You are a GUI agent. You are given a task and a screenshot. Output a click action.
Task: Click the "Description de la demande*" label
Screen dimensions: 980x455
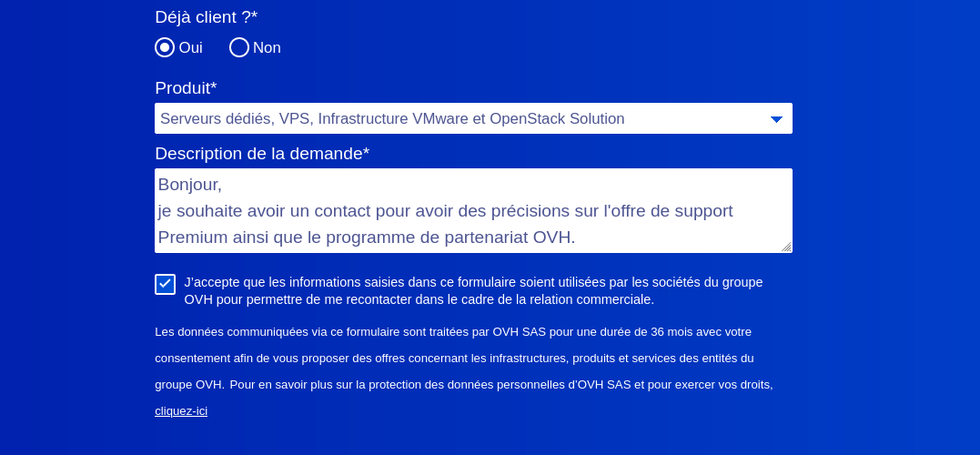(262, 154)
